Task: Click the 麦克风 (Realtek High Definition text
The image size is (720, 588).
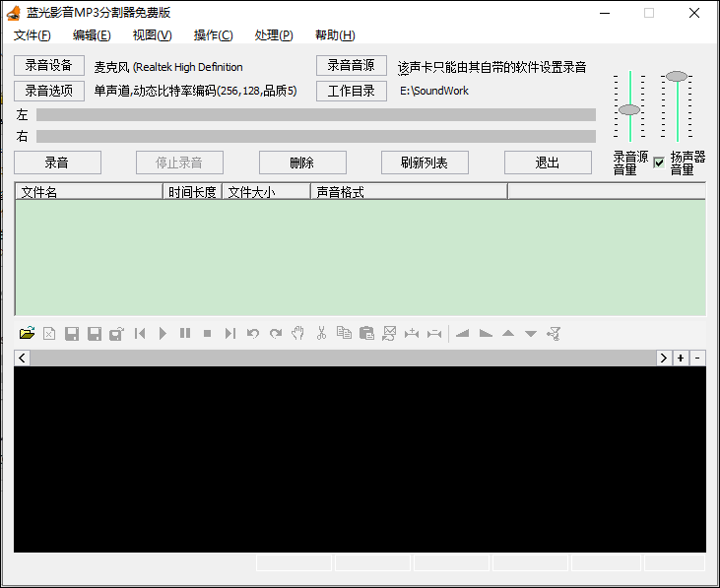Action: pos(168,67)
